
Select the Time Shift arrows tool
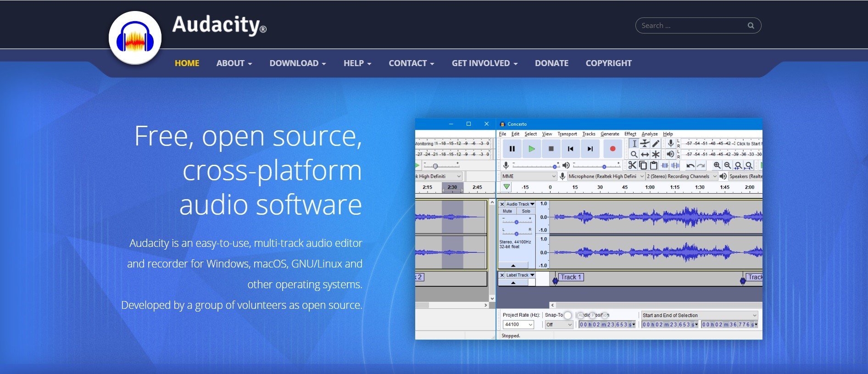645,154
